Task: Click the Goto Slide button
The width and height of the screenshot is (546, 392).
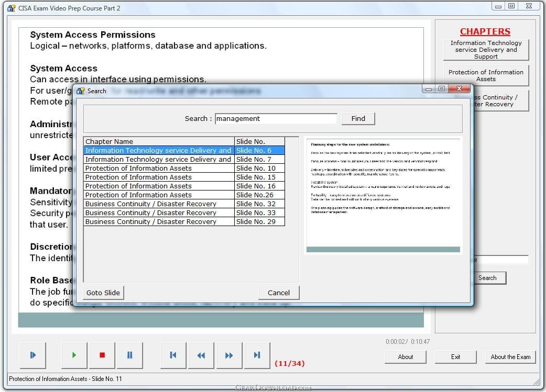Action: point(103,293)
